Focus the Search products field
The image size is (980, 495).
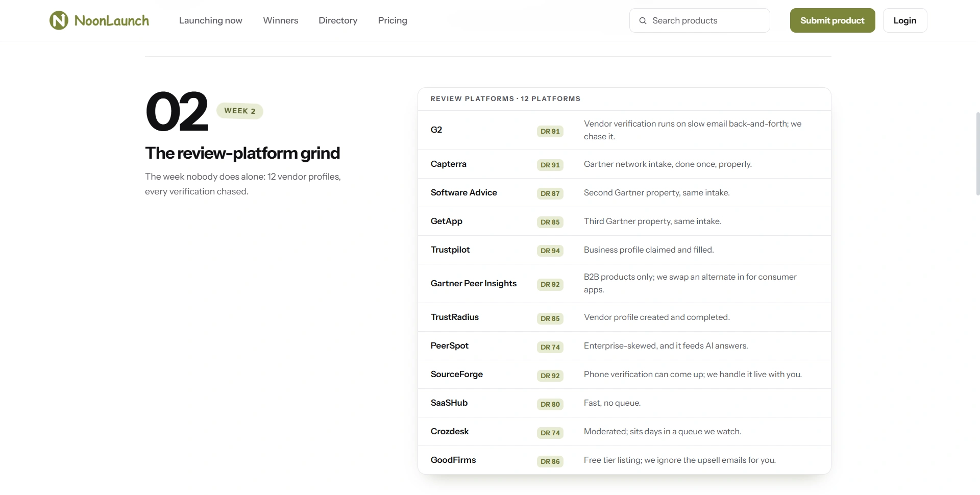tap(699, 20)
